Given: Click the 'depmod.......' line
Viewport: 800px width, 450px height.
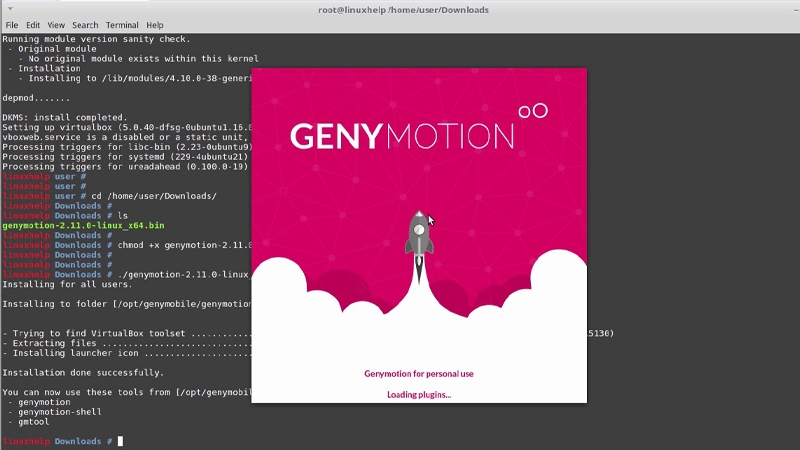Looking at the screenshot, I should tap(36, 98).
